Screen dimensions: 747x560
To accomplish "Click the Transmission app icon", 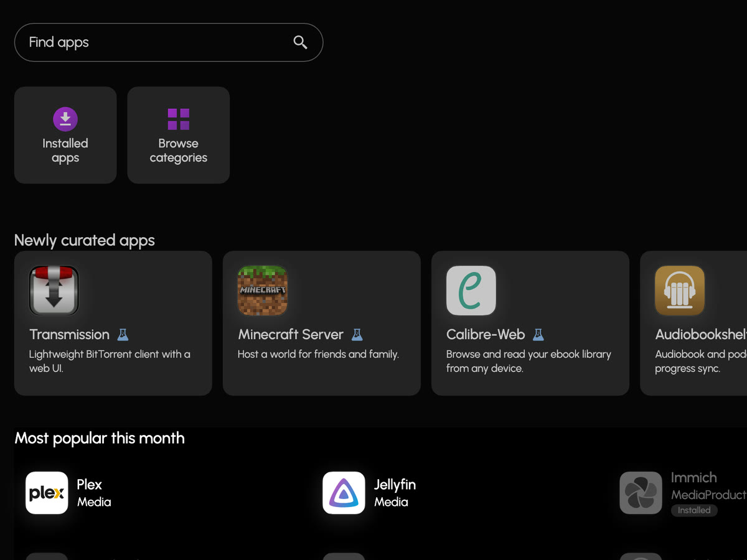I will (54, 291).
